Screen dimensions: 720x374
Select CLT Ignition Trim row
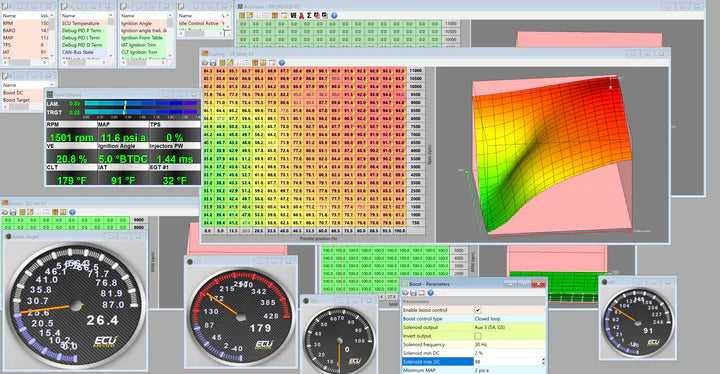click(143, 52)
